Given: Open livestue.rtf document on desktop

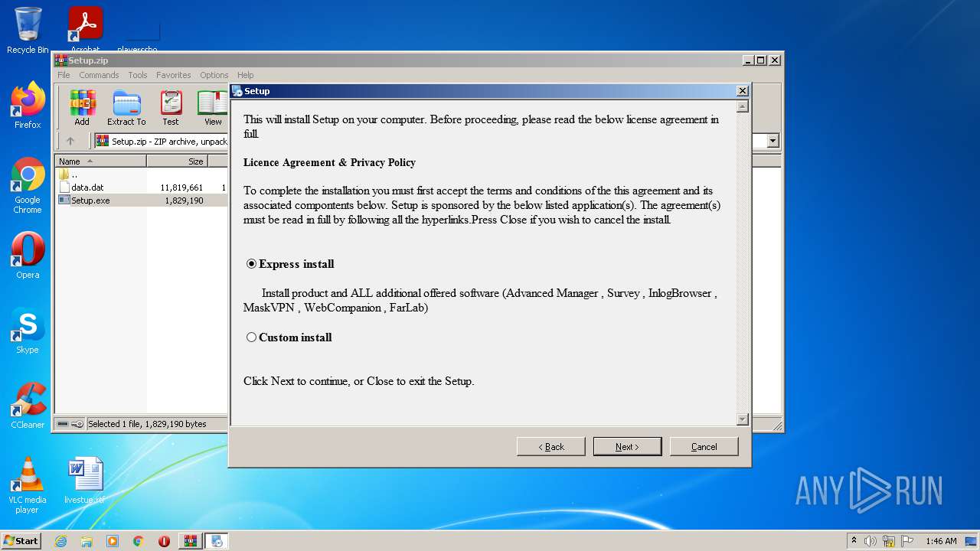Looking at the screenshot, I should coord(84,481).
